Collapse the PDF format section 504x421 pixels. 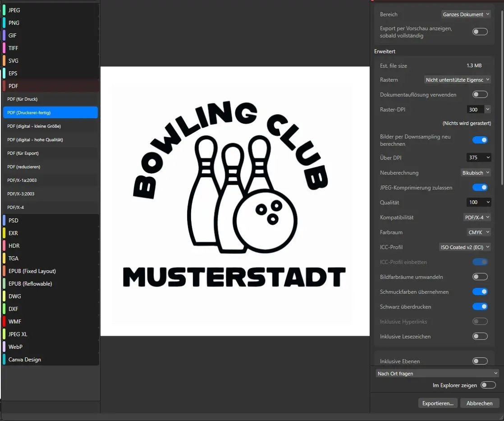point(50,86)
